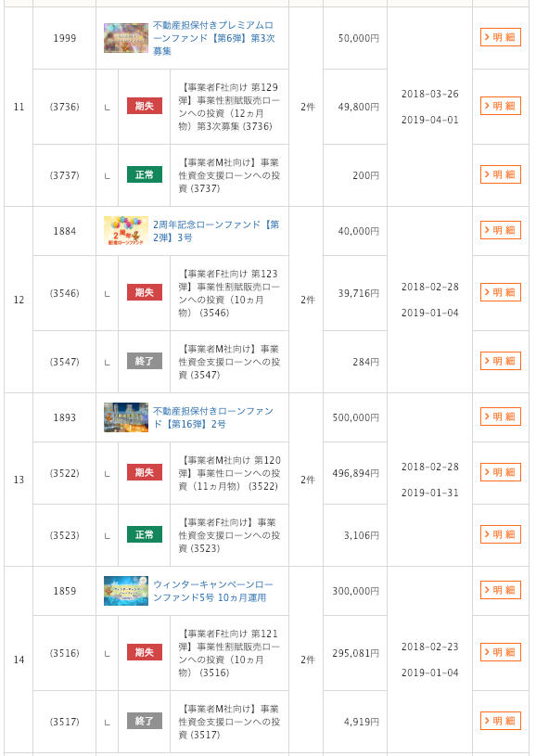
Task: Open 明細 button for loan 3736
Action: pos(501,106)
